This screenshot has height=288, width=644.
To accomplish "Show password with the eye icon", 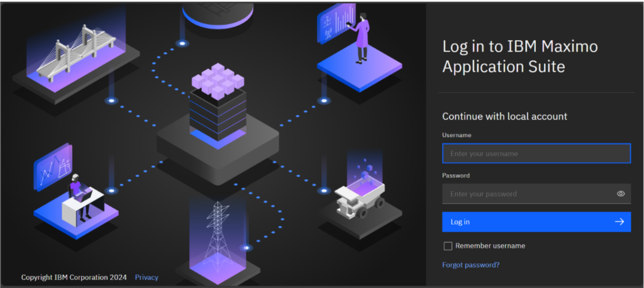I will (x=621, y=194).
